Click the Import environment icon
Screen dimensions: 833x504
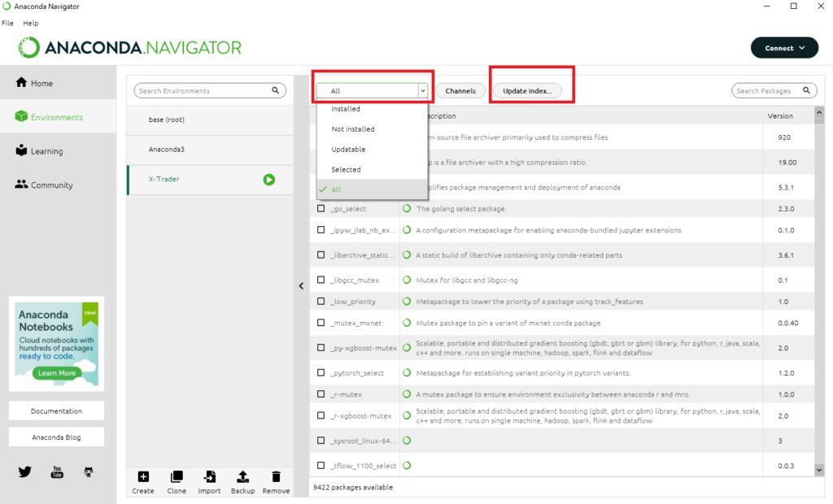point(209,476)
